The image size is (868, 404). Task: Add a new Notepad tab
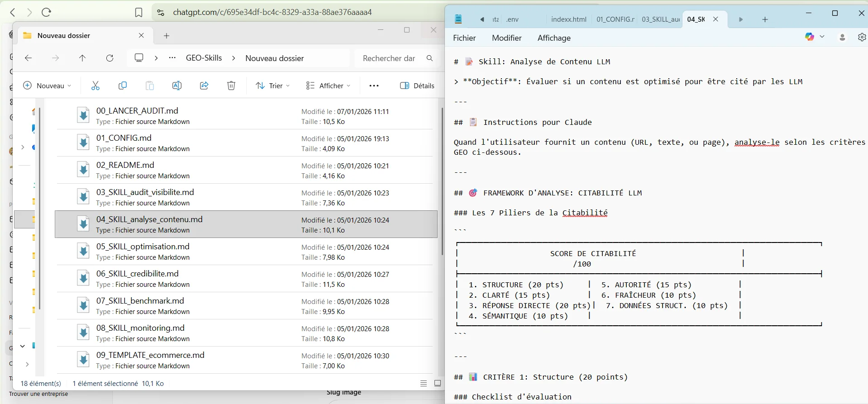click(x=765, y=19)
